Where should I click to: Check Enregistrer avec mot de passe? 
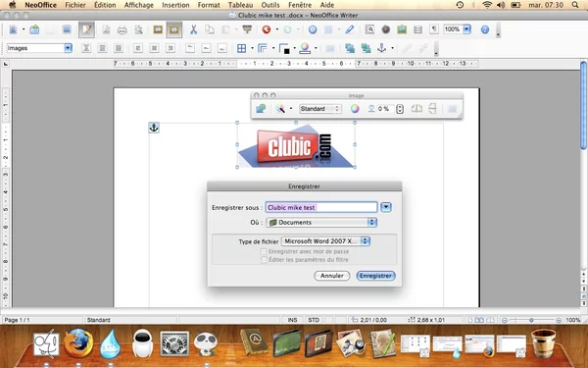tap(264, 251)
